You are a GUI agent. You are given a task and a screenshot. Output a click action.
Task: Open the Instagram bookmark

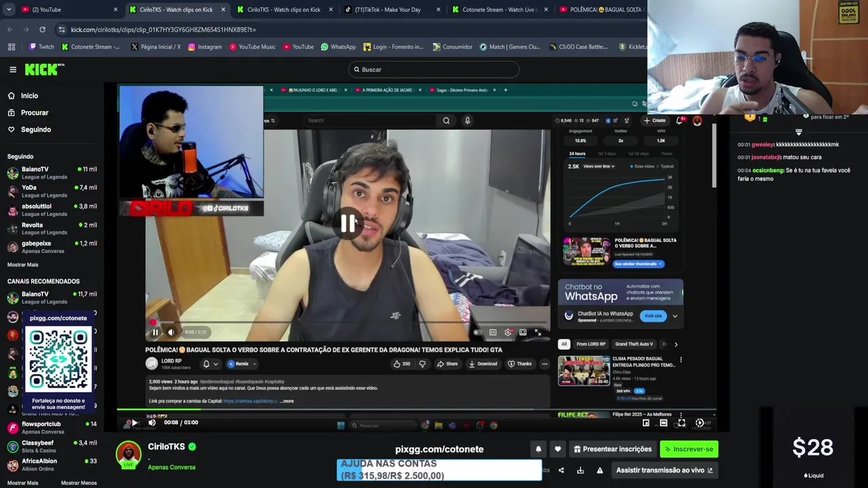205,47
